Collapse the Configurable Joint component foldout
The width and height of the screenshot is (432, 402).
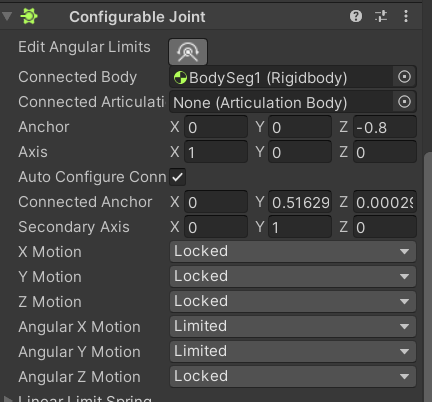click(x=7, y=16)
